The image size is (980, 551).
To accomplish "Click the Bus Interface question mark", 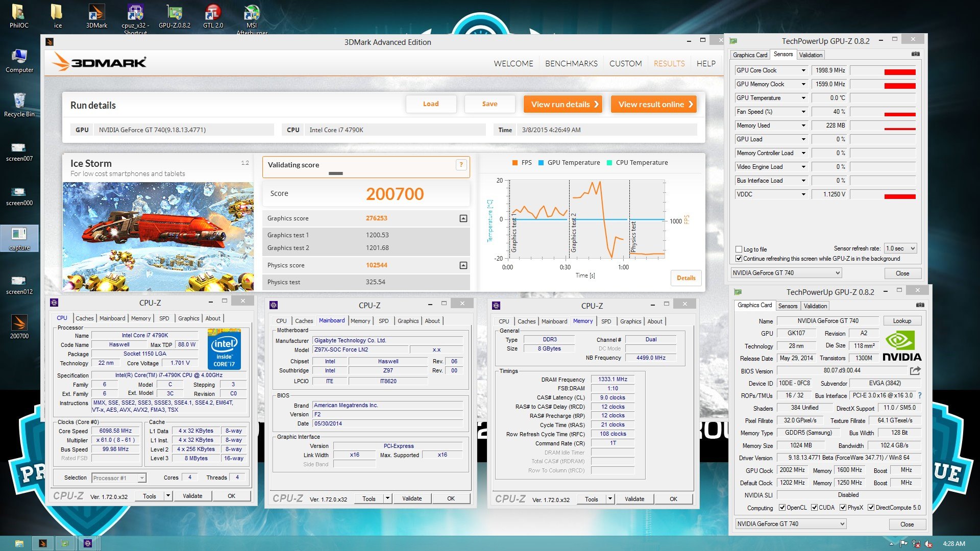I will (x=920, y=395).
